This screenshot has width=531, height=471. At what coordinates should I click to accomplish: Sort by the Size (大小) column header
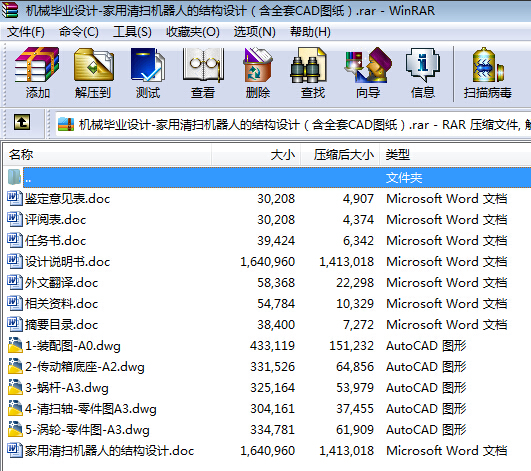tap(256, 154)
